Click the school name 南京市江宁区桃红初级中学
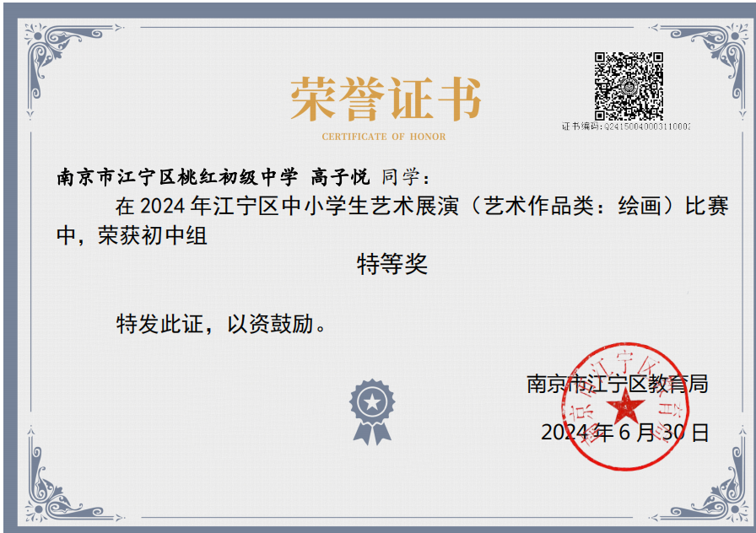The width and height of the screenshot is (756, 533). 176,177
